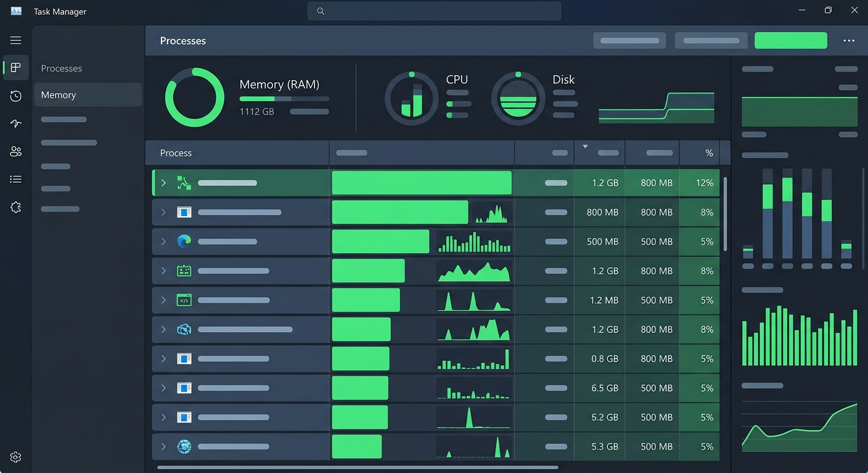Open the Users icon in sidebar
This screenshot has height=473, width=868.
point(16,152)
